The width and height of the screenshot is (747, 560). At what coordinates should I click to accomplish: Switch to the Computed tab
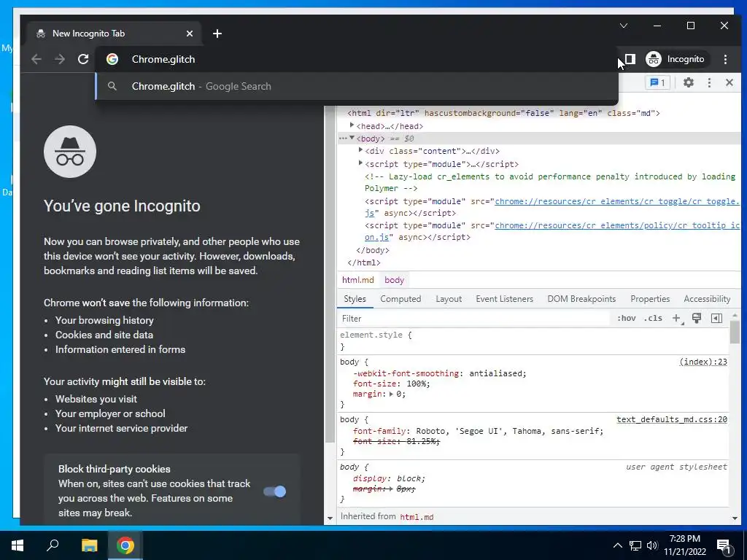[400, 299]
